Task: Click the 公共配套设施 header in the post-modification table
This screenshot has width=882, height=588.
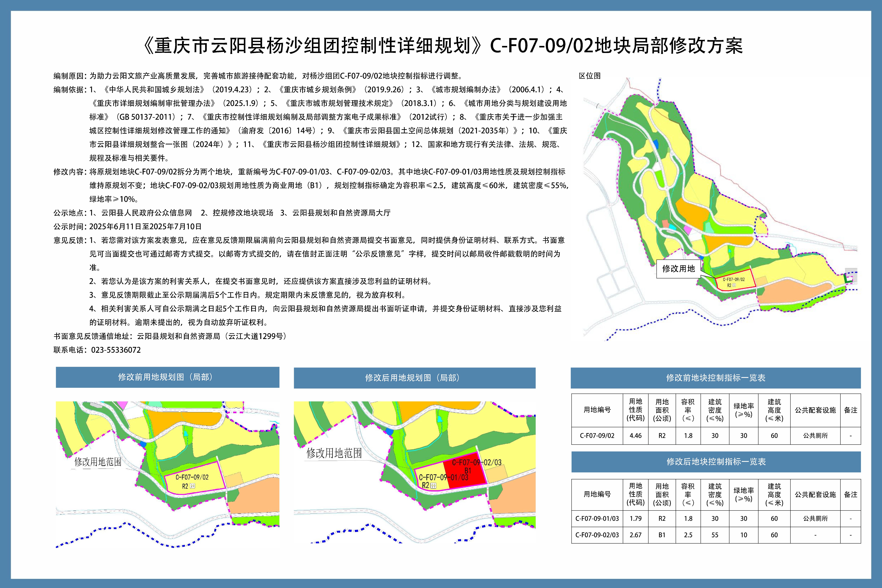Action: tap(815, 495)
